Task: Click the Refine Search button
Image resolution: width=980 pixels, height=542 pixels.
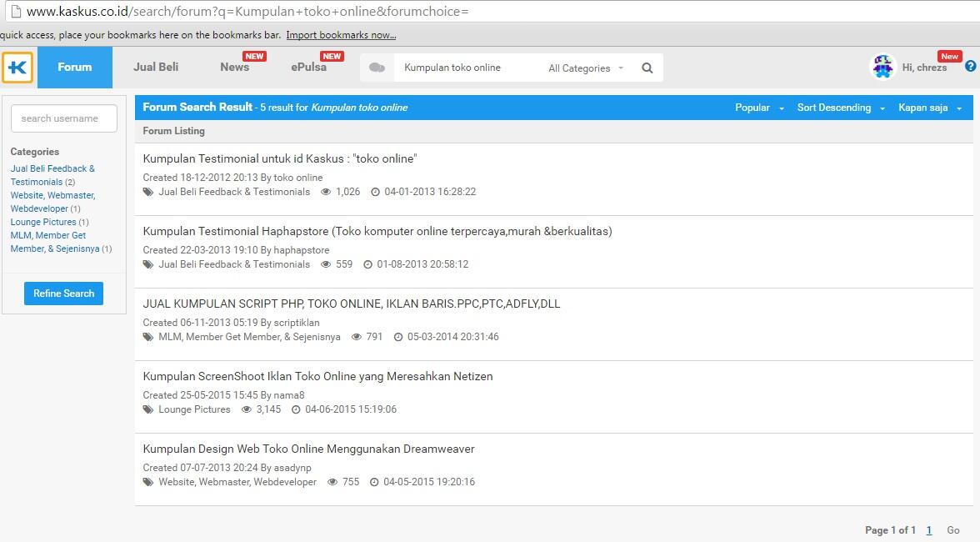Action: [63, 294]
